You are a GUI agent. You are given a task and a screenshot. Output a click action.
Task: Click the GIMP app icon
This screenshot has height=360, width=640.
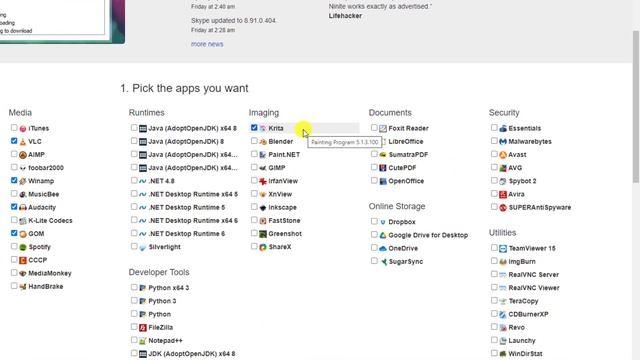[263, 168]
